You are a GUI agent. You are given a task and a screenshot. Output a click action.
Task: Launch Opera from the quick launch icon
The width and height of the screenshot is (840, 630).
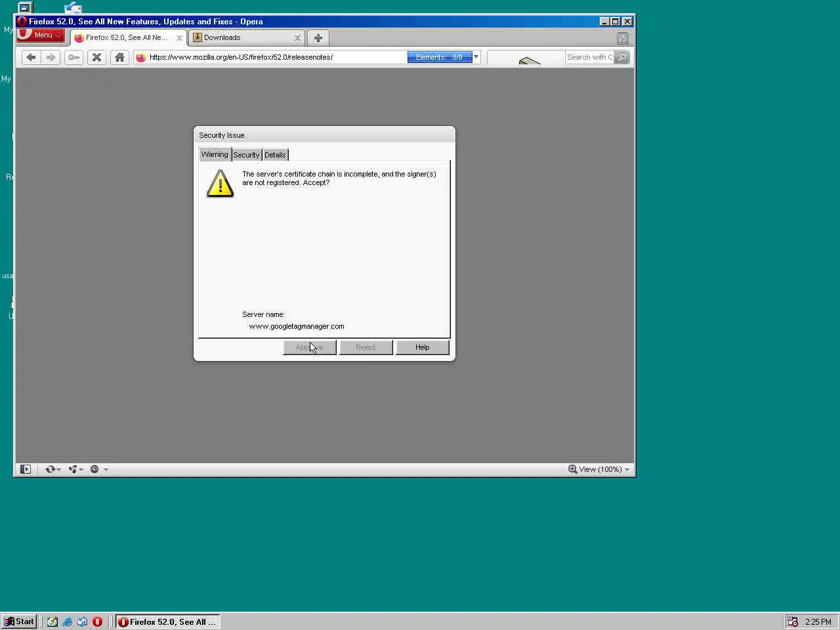[98, 621]
